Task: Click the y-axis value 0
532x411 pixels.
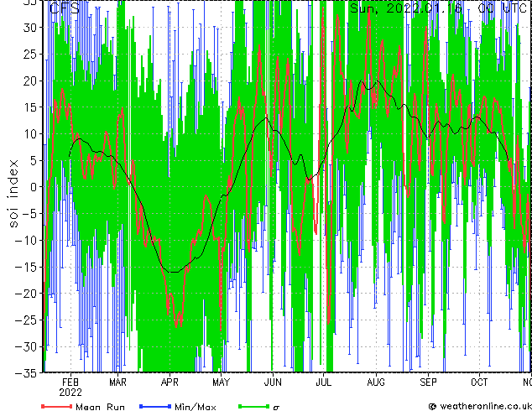Action: point(34,187)
